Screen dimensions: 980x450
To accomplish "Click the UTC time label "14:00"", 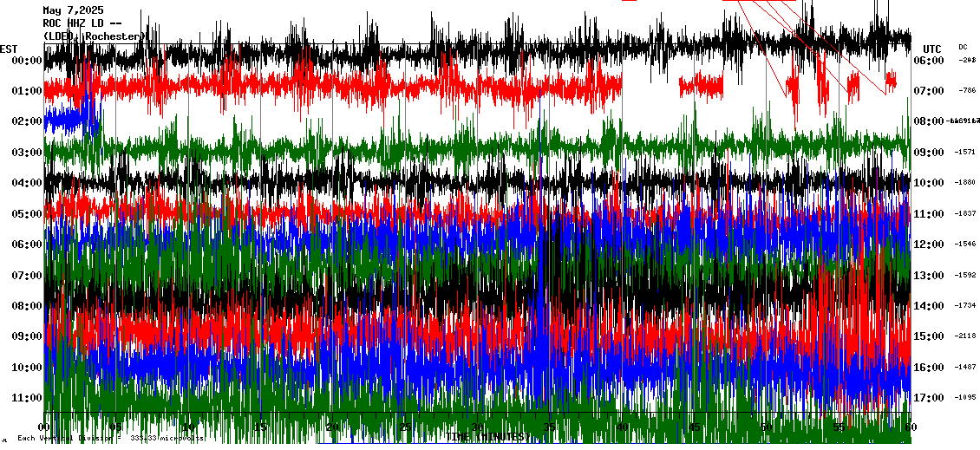I will (x=929, y=306).
